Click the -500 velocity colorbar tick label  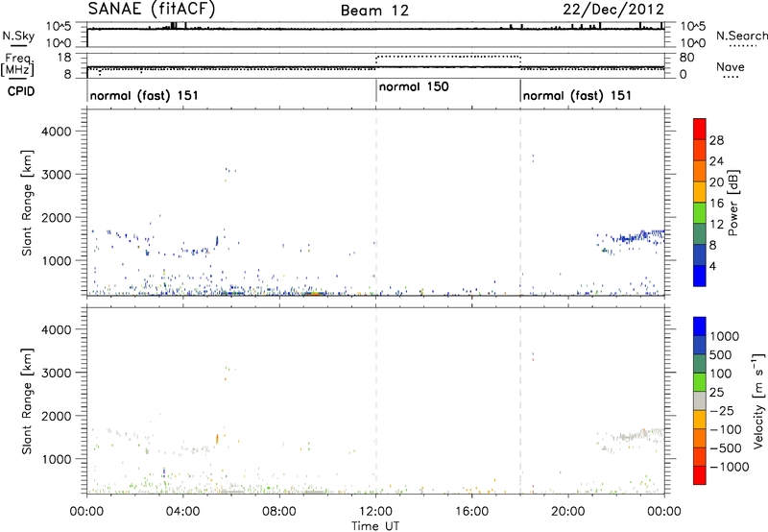click(726, 448)
